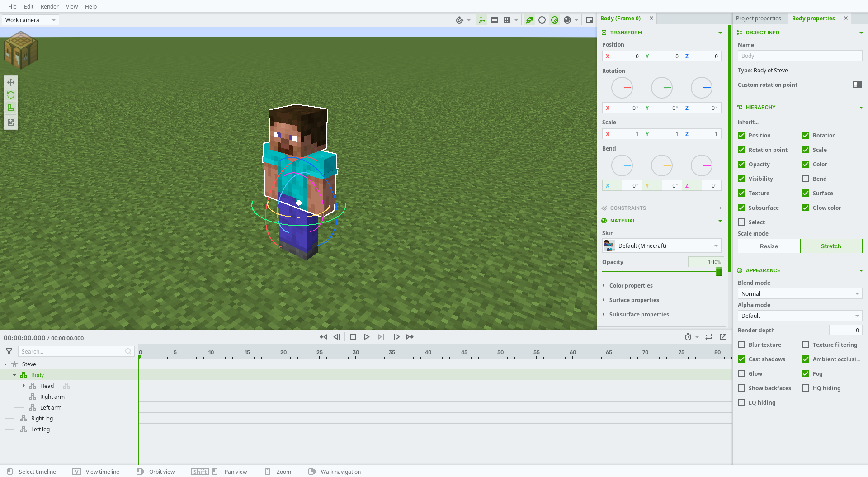This screenshot has width=868, height=477.
Task: Open the View menu
Action: (72, 6)
